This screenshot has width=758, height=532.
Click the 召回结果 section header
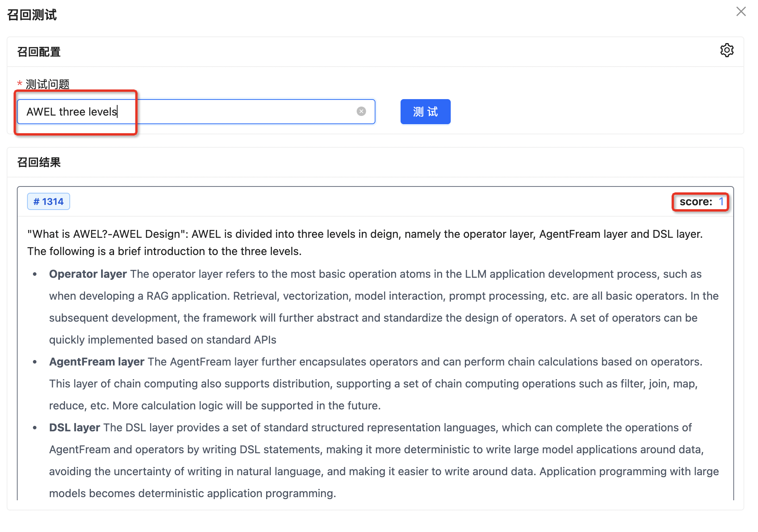[39, 162]
